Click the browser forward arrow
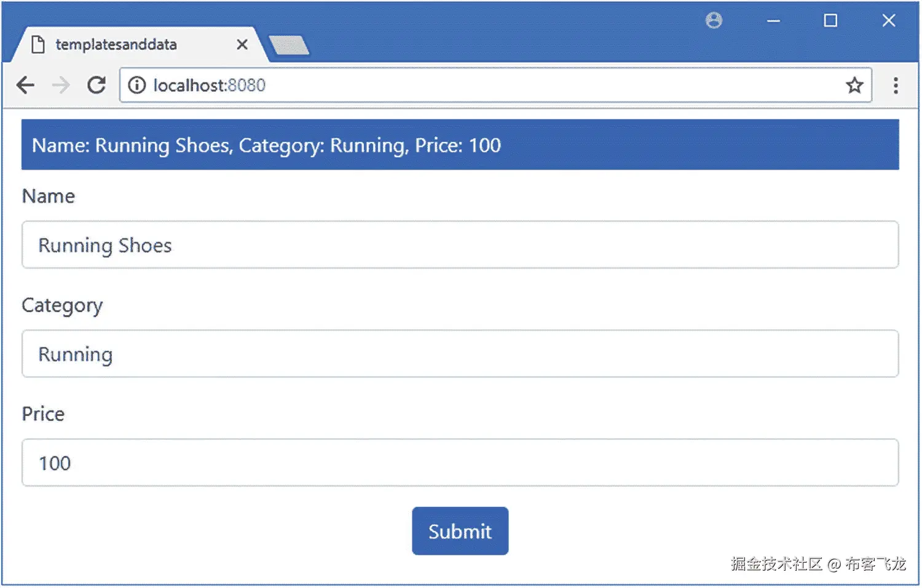The image size is (922, 588). coord(61,85)
